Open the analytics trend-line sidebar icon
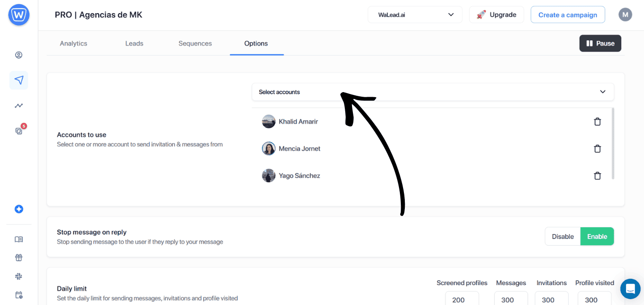The width and height of the screenshot is (644, 305). [x=19, y=106]
